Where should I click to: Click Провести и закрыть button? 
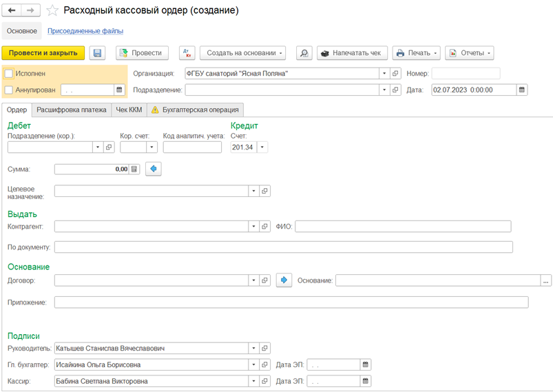(43, 53)
